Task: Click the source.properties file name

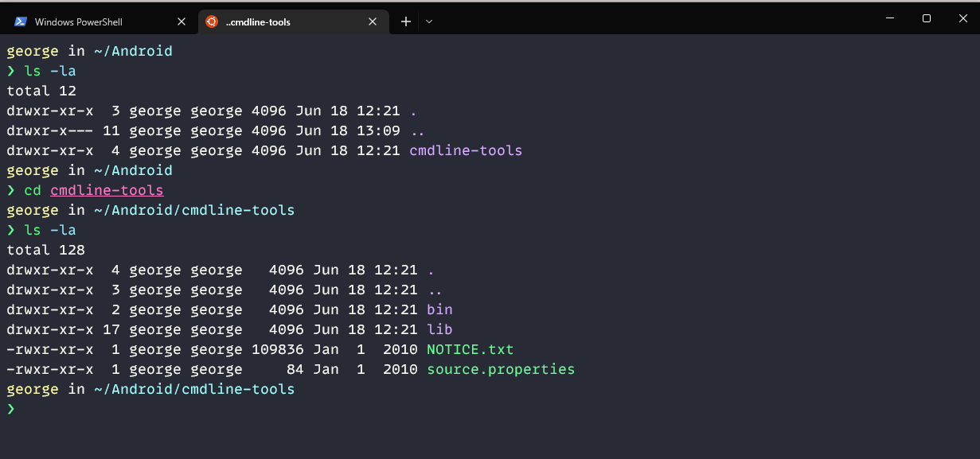Action: click(x=501, y=369)
